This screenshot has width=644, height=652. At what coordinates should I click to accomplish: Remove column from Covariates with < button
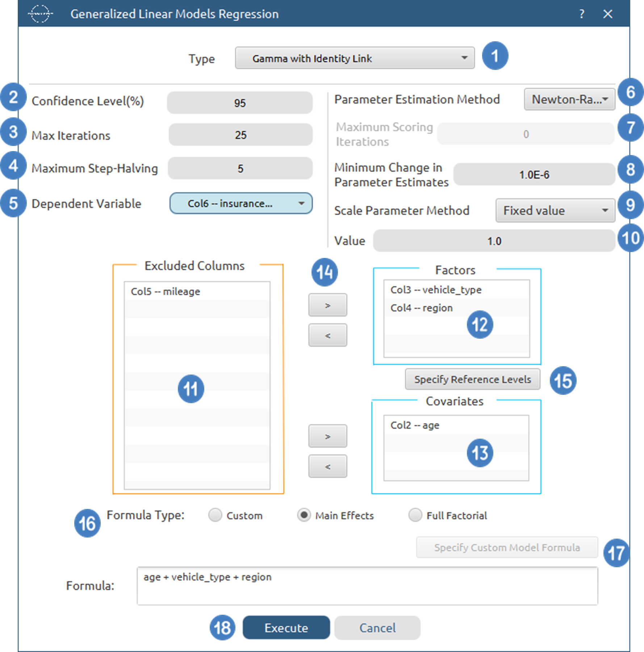point(327,466)
